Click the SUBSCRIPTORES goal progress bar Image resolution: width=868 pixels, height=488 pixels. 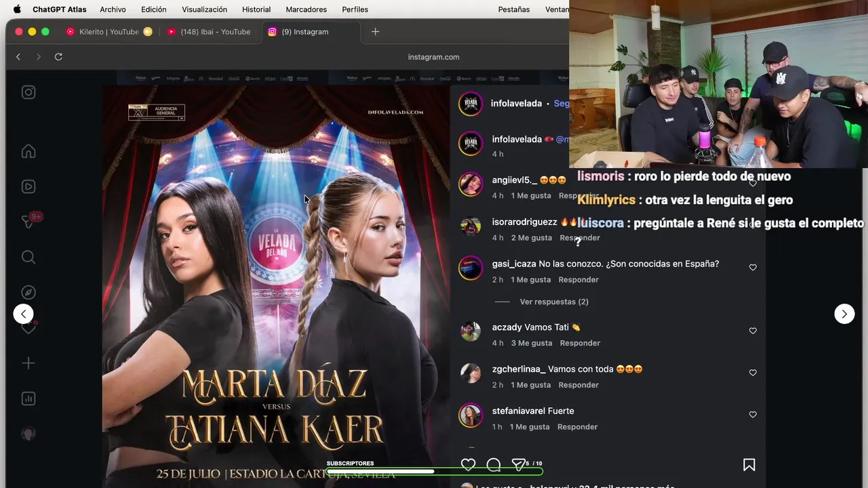[434, 471]
